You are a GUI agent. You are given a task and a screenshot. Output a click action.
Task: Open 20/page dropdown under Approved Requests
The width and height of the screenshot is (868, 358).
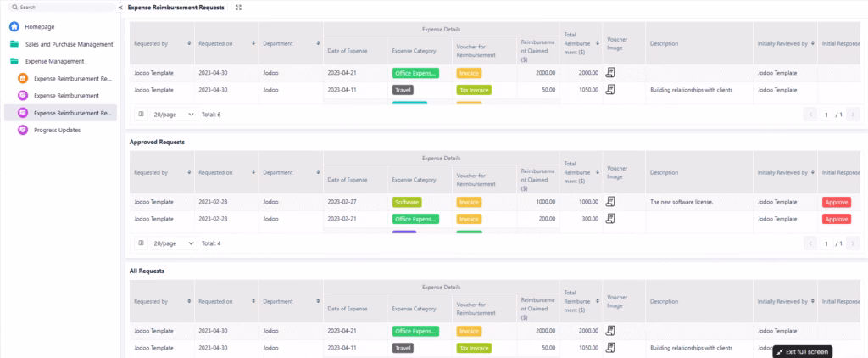[x=173, y=243]
